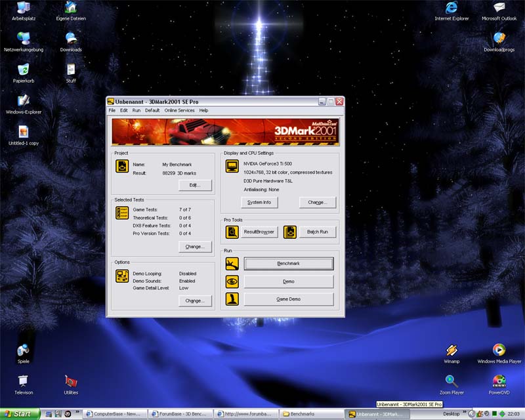Click Change... under Selected Tests
The image size is (525, 420).
point(195,247)
